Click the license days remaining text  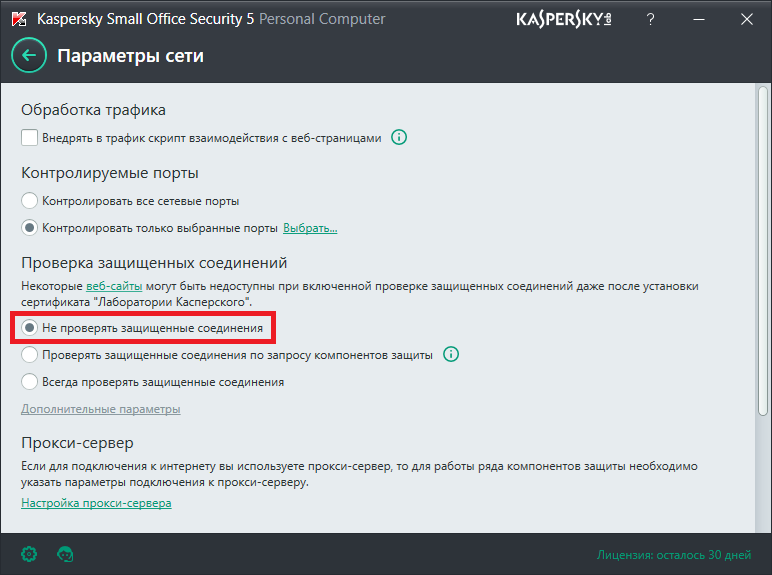tap(673, 554)
